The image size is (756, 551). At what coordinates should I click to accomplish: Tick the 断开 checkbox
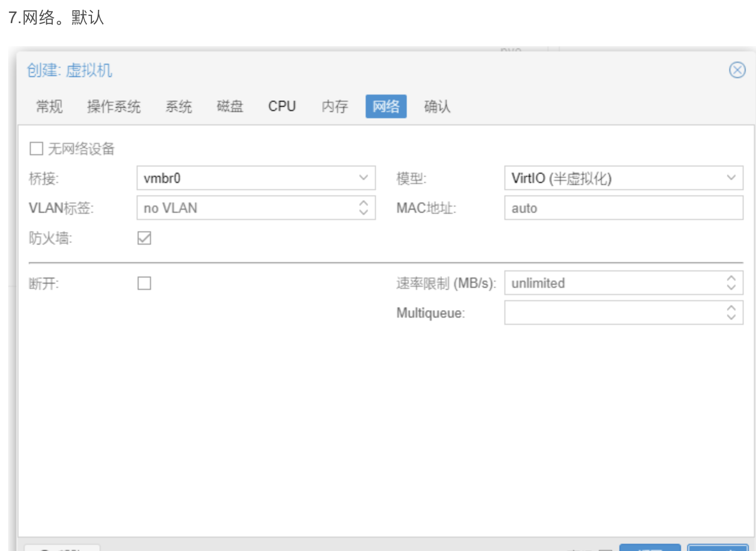[x=144, y=283]
